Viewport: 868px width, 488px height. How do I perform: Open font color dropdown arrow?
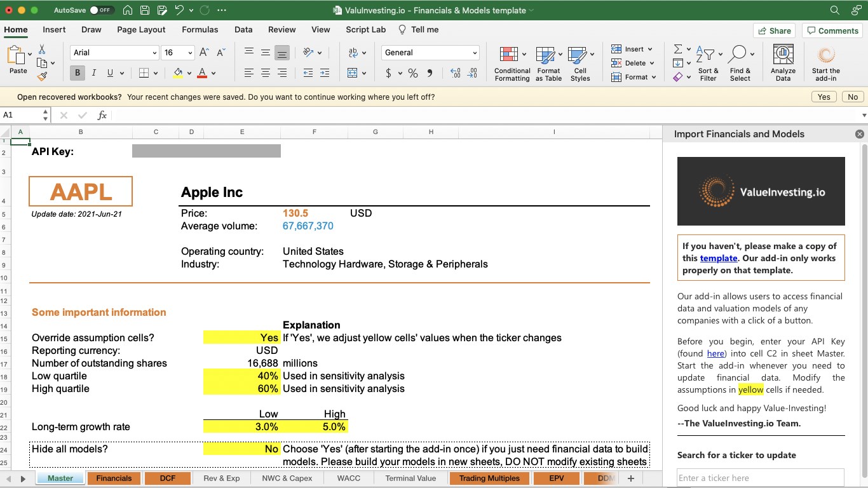click(214, 73)
